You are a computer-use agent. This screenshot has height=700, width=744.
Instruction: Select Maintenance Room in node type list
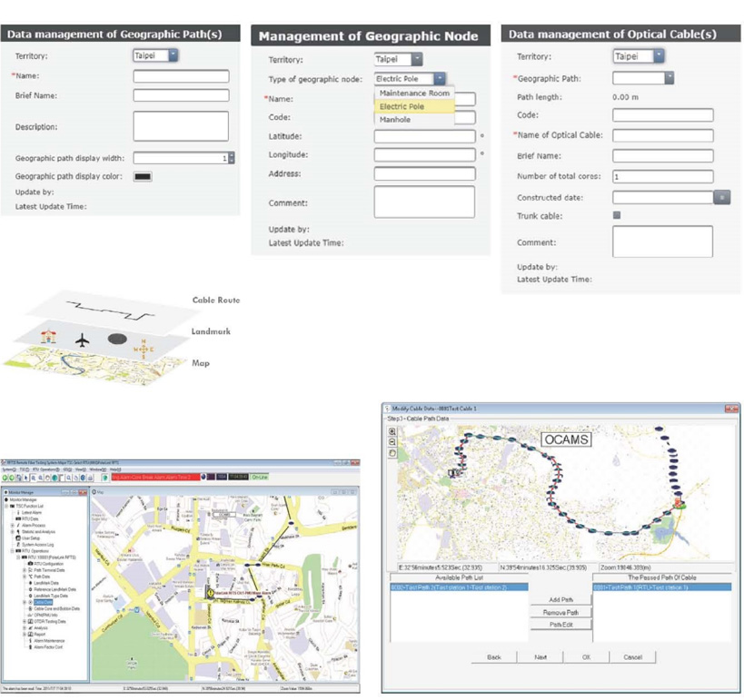(413, 94)
